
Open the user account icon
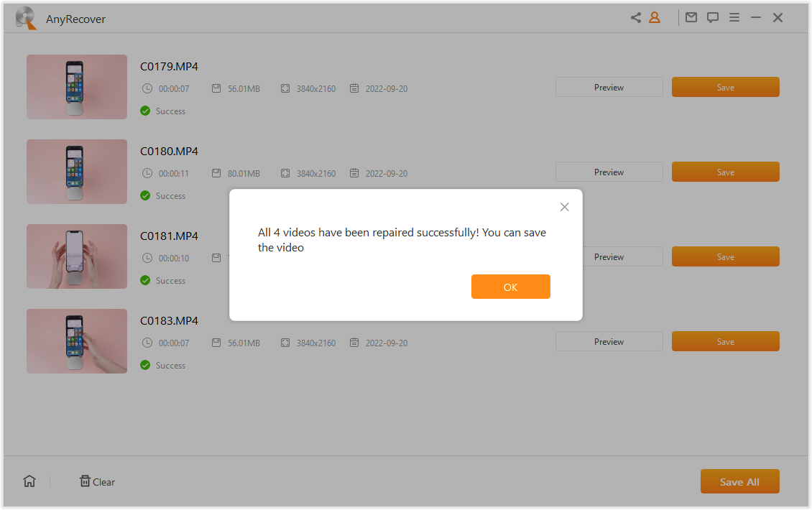coord(655,18)
